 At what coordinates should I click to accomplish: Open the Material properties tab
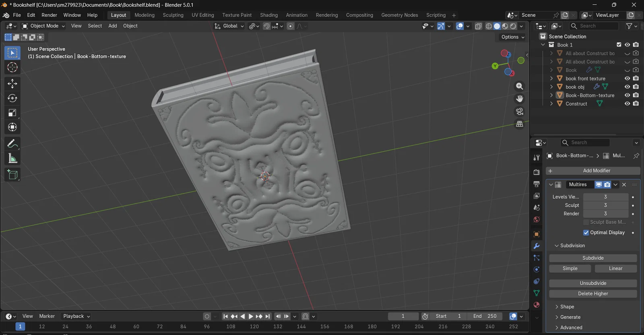click(537, 305)
